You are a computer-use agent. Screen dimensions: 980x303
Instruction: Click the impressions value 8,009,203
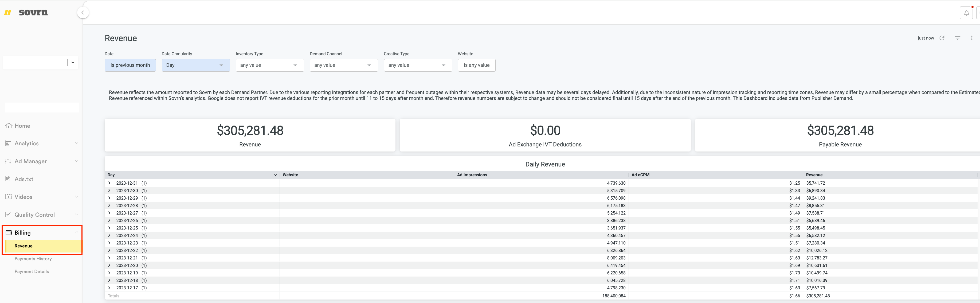pyautogui.click(x=616, y=258)
